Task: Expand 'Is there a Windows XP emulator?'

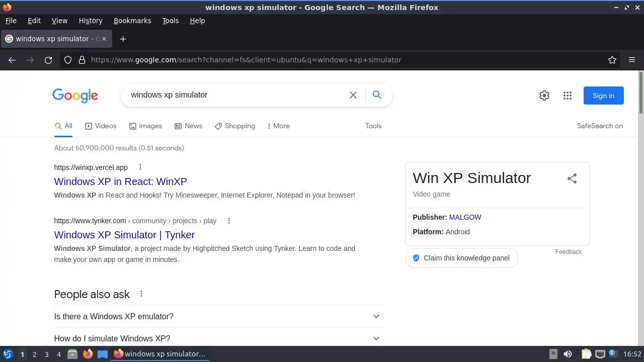Action: (218, 316)
